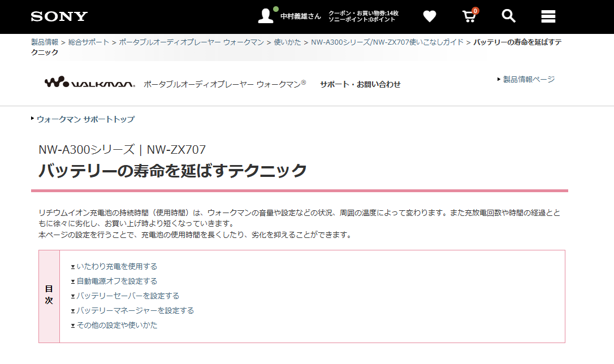Jump to 自動電源オフを設定する section
Viewport: 614px width, 364px height.
pyautogui.click(x=116, y=281)
